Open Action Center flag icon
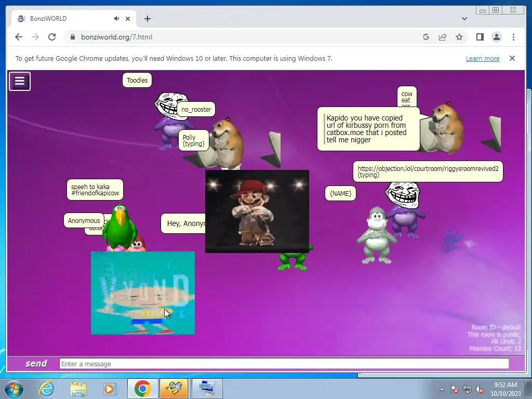 pos(455,390)
